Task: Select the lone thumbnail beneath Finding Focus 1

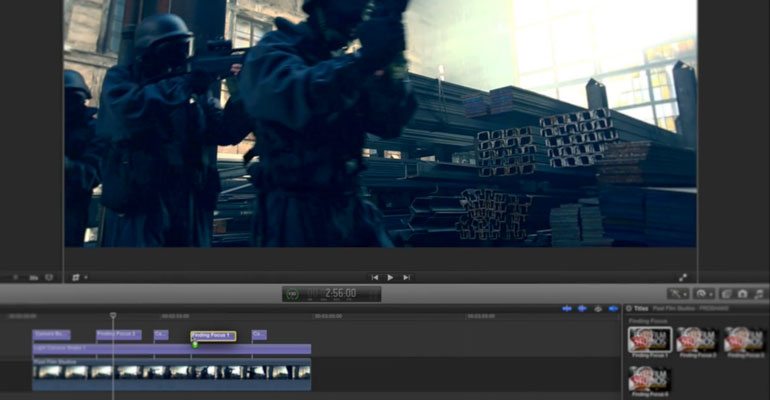Action: pos(650,378)
